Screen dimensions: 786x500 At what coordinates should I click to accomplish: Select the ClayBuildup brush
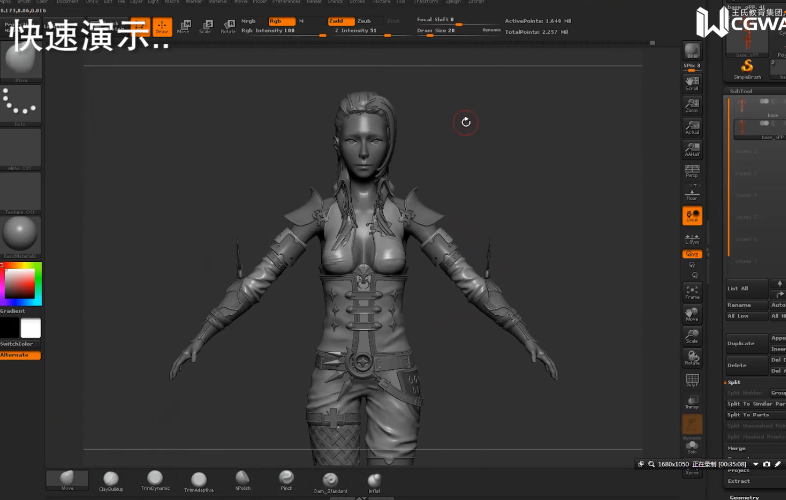point(111,479)
